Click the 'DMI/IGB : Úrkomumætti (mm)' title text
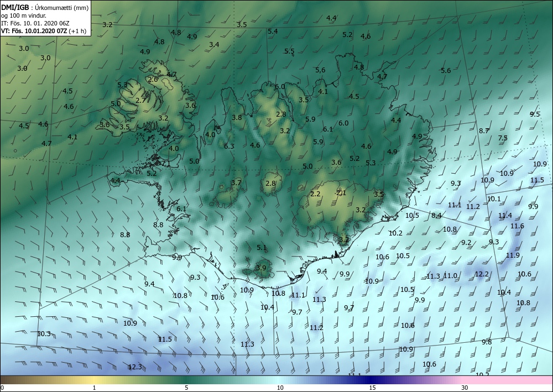This screenshot has width=553, height=392. click(45, 7)
